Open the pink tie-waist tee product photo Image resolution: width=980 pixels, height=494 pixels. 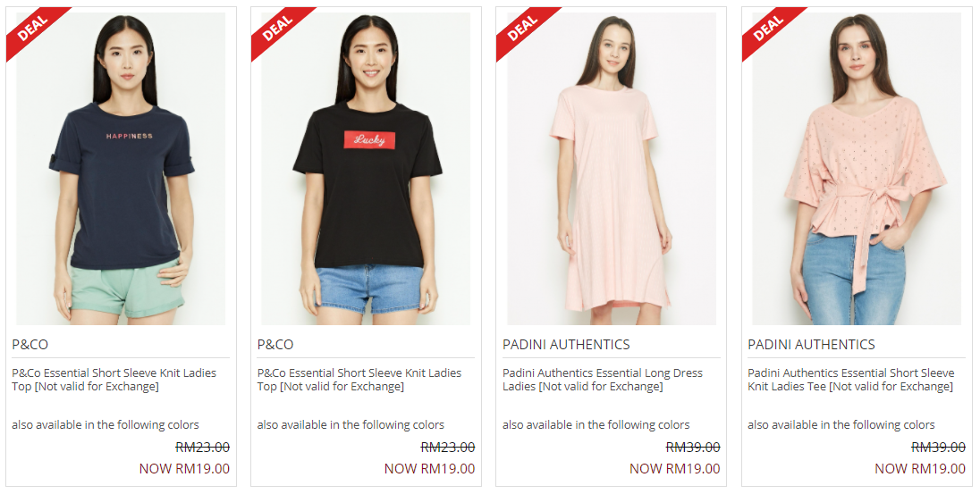click(857, 169)
